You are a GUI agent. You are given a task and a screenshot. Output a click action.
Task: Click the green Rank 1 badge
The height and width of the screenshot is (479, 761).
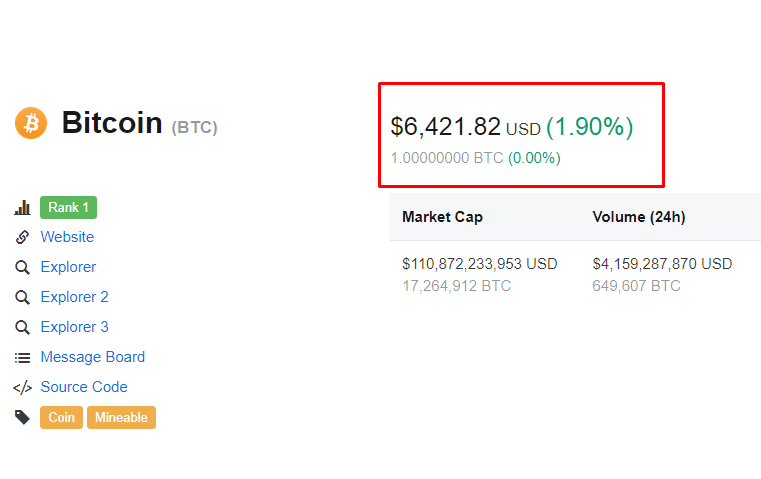point(68,208)
